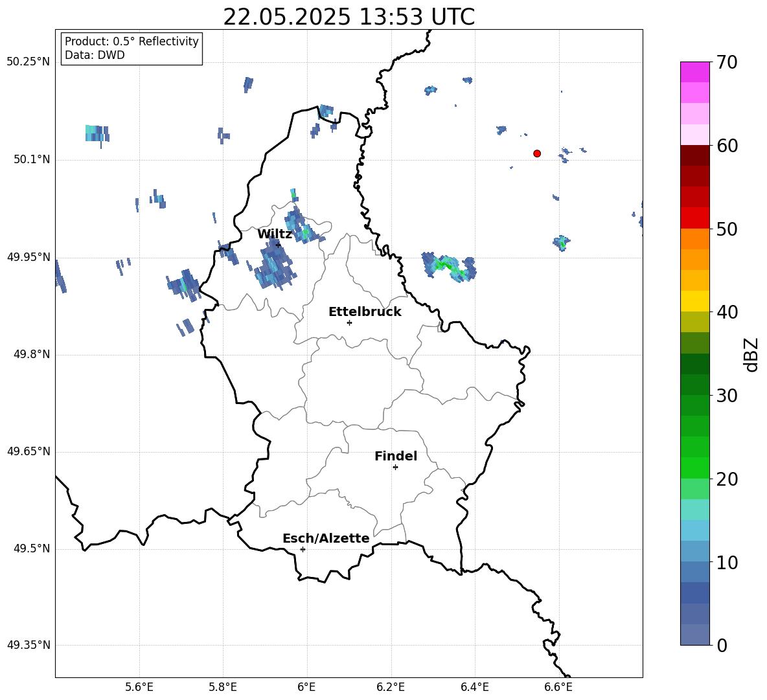Click the orange colorbar segment just below 50
767x700 pixels.
tap(695, 239)
